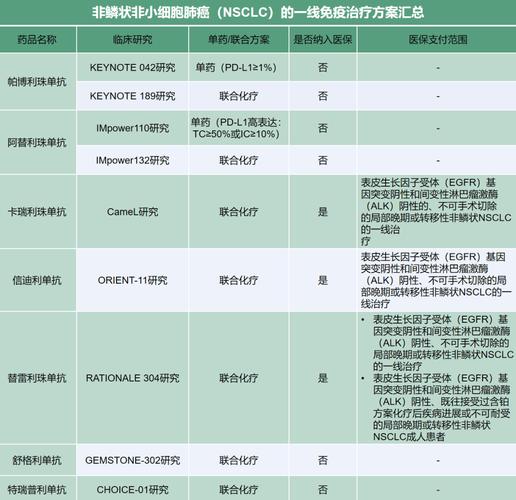
Task: Click the 舒格利单抗 drug name cell
Action: [37, 460]
